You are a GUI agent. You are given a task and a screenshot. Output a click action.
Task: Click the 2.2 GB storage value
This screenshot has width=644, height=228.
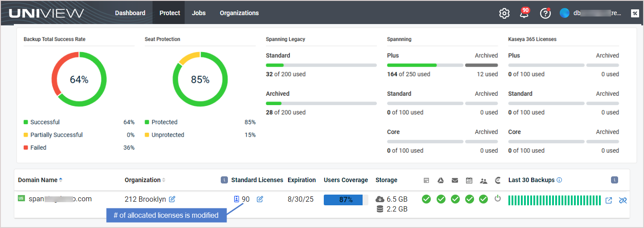pos(397,209)
